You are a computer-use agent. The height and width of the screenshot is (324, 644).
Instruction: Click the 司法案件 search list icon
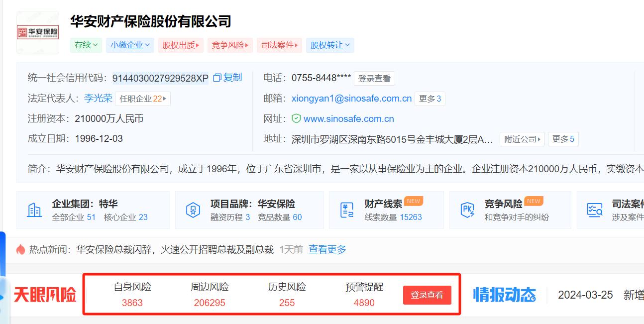(x=594, y=210)
